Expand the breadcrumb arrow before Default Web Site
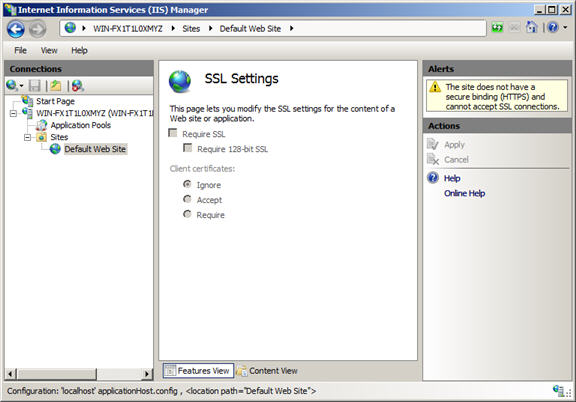The width and height of the screenshot is (576, 402). point(210,28)
